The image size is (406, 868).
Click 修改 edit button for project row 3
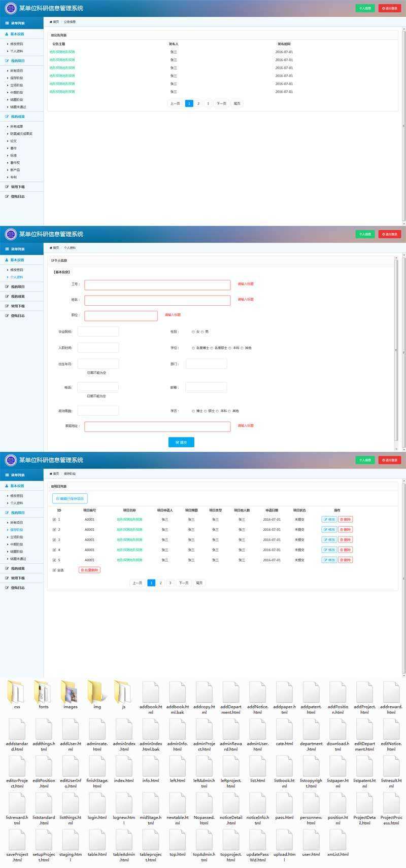(329, 539)
